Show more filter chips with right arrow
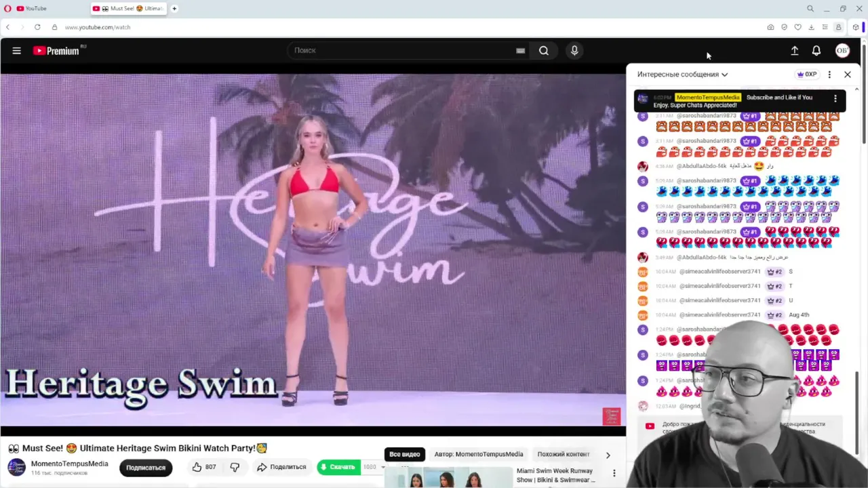868x488 pixels. click(608, 455)
